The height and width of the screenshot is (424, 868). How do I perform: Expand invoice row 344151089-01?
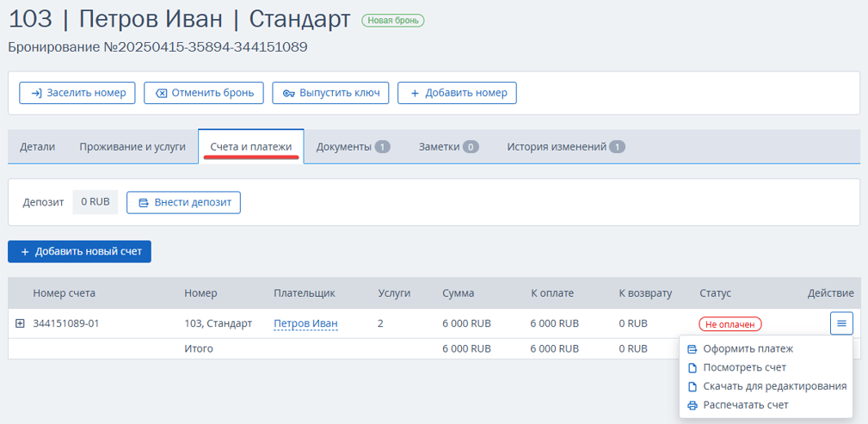pos(20,323)
